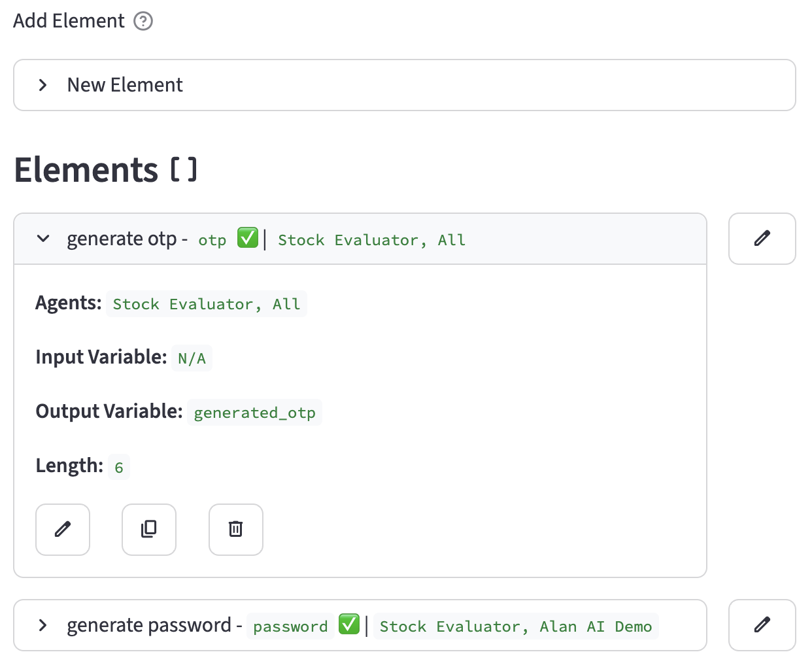Edit the otp element with inner pencil button
812x667 pixels.
click(63, 530)
